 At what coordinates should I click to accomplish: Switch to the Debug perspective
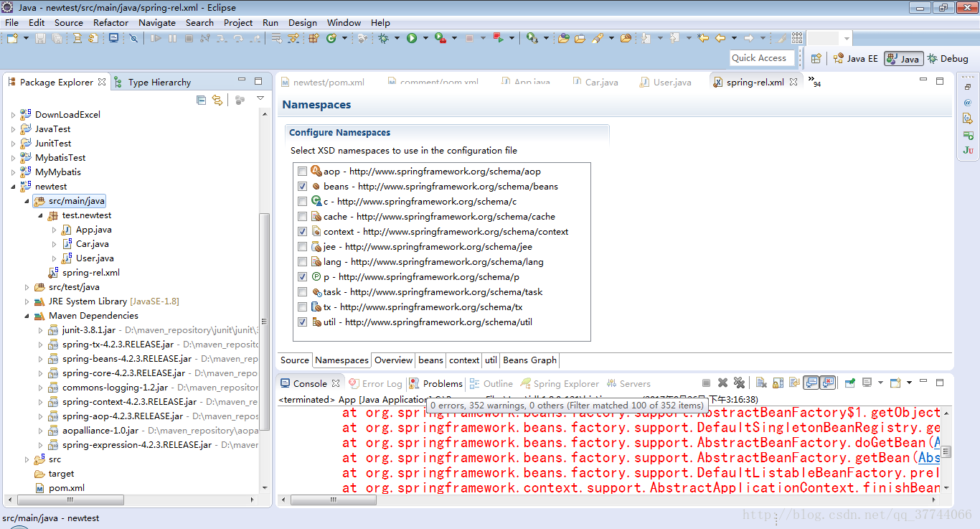tap(948, 59)
